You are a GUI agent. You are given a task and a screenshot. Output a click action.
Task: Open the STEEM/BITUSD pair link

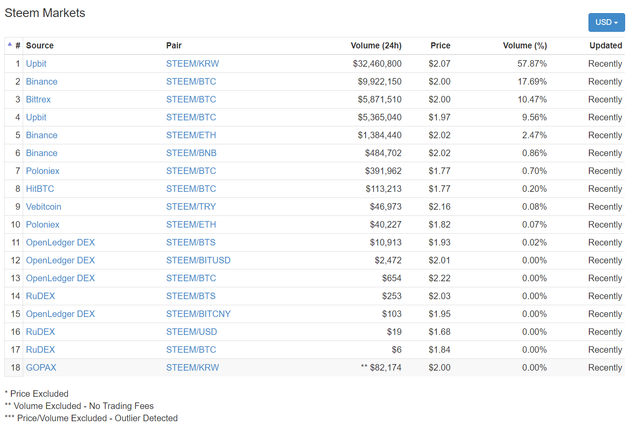coord(198,260)
